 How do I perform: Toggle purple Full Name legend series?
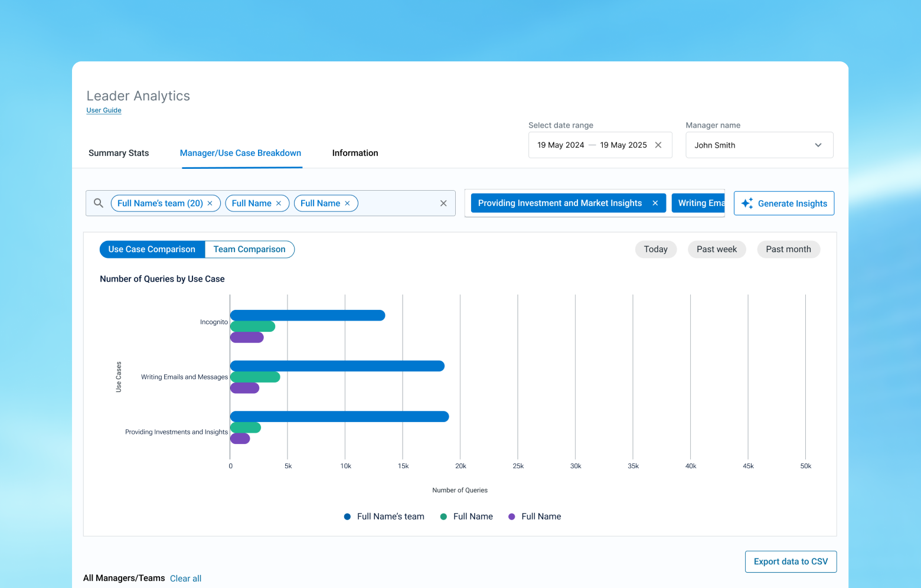click(535, 517)
